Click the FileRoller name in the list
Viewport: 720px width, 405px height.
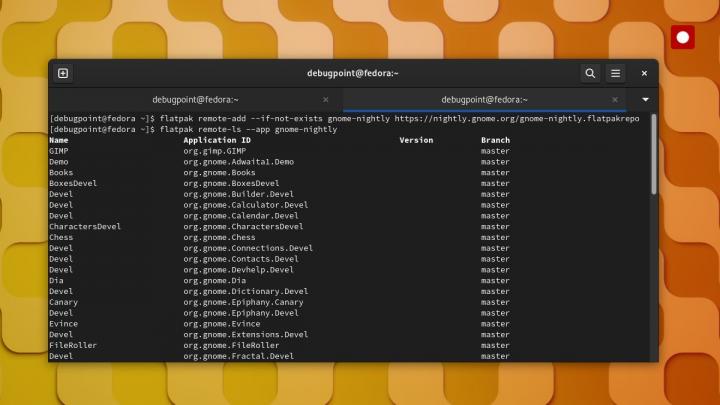71,345
